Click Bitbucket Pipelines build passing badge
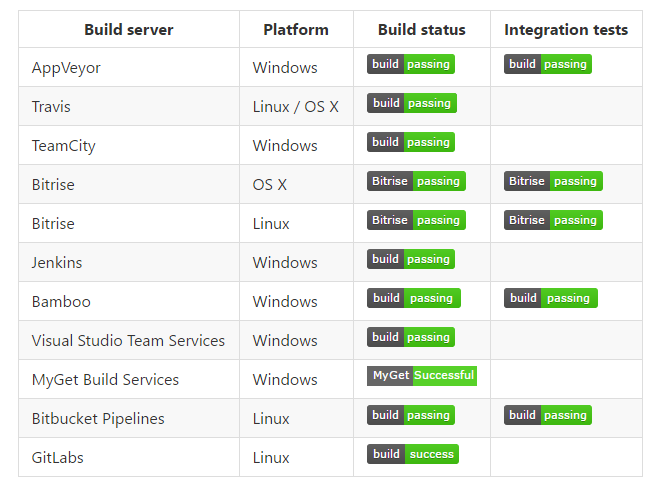Image resolution: width=659 pixels, height=494 pixels. tap(410, 415)
